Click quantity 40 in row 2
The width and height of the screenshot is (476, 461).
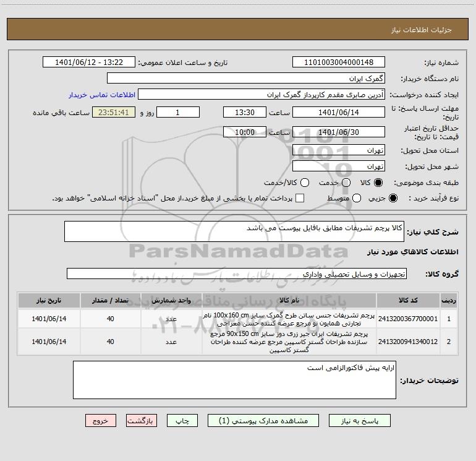[110, 342]
